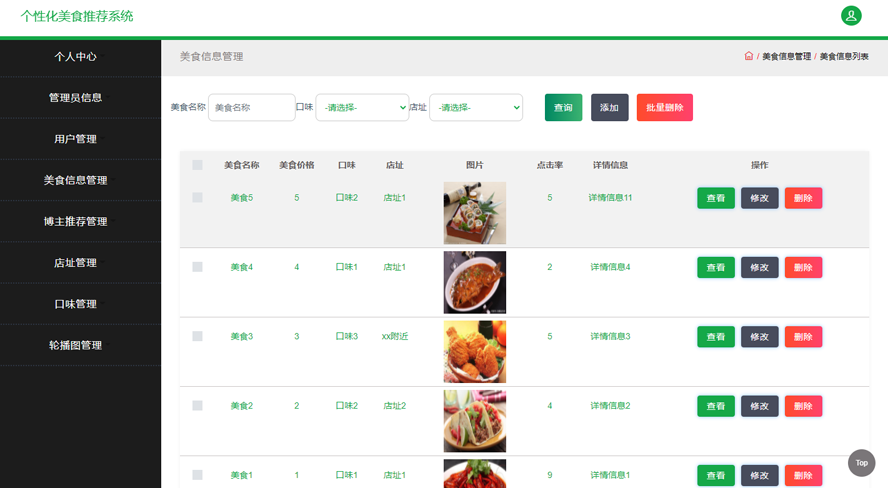Open 用户管理 sidebar menu
The width and height of the screenshot is (888, 488).
pyautogui.click(x=80, y=139)
